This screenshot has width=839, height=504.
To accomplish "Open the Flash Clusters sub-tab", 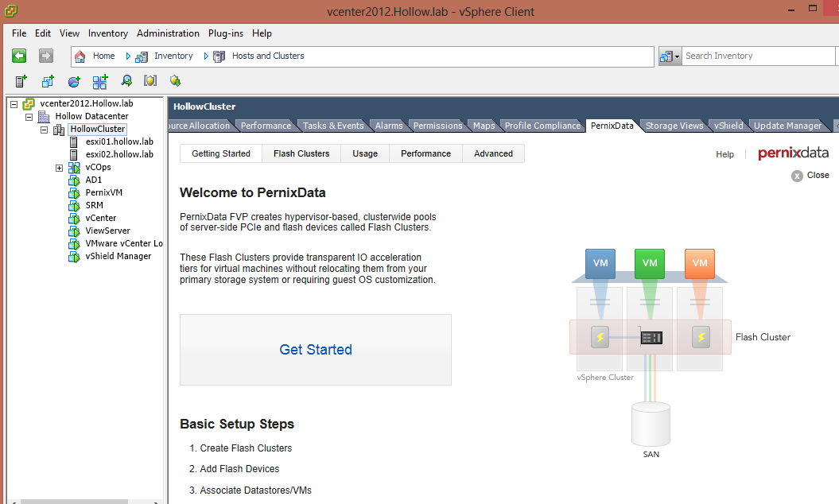I will pyautogui.click(x=301, y=153).
